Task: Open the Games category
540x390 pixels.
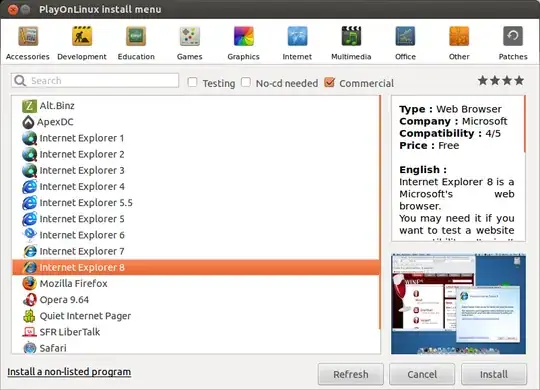Action: 189,43
